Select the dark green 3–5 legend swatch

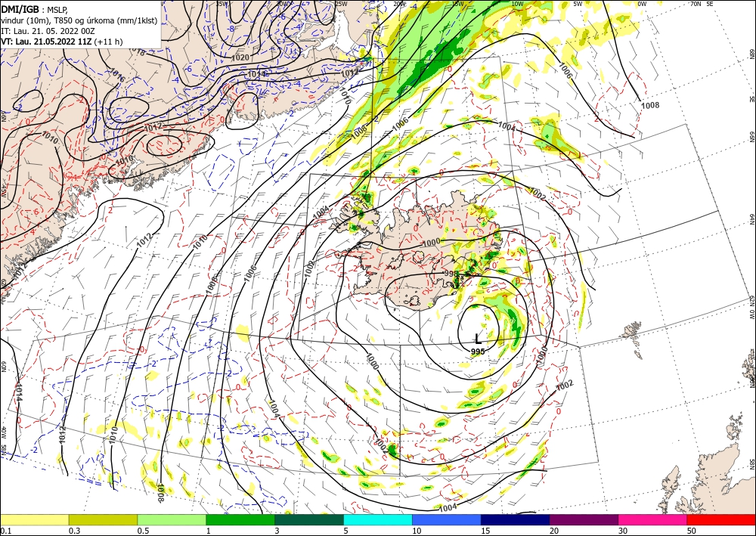(x=309, y=519)
